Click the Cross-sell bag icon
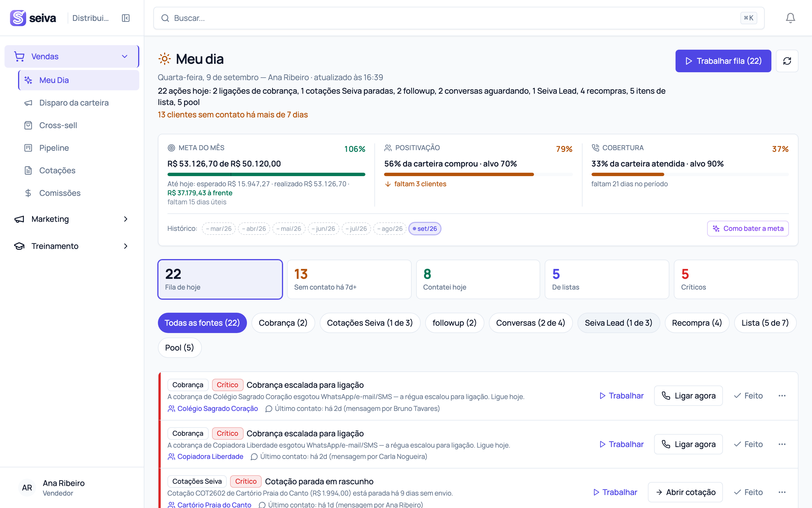812x508 pixels. tap(28, 125)
